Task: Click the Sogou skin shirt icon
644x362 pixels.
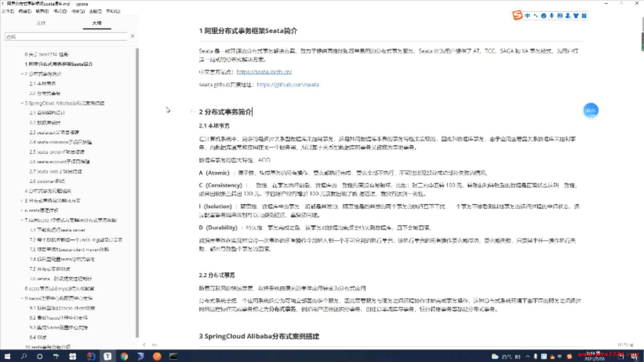Action: click(x=576, y=16)
